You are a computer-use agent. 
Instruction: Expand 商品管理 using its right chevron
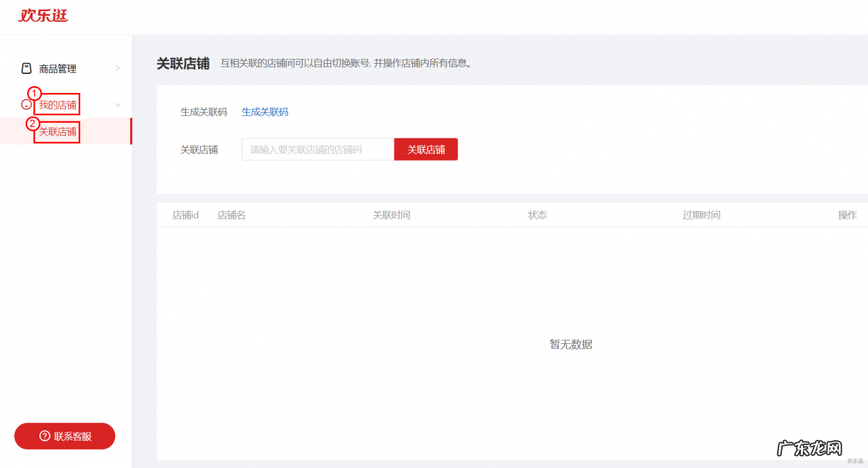coord(117,68)
